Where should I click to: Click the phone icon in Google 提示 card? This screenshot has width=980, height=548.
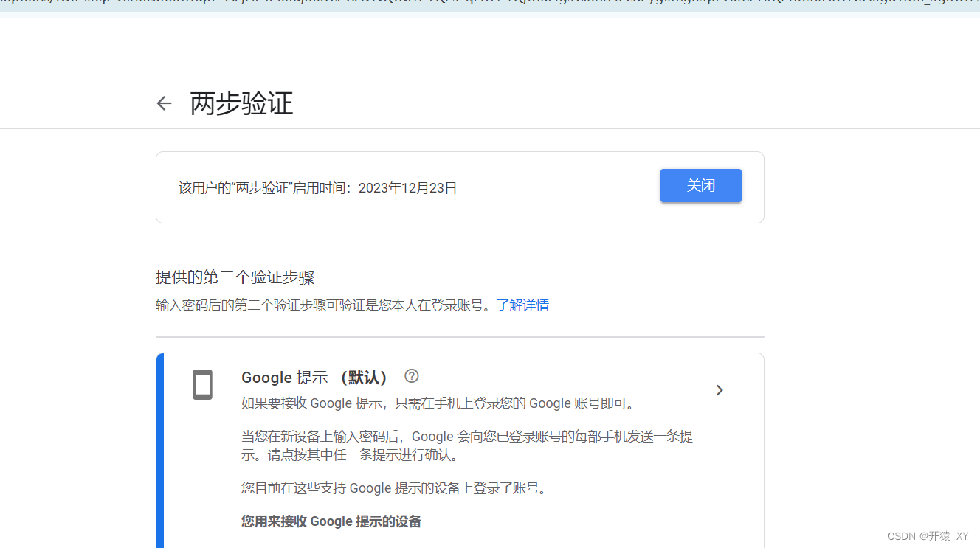[202, 385]
